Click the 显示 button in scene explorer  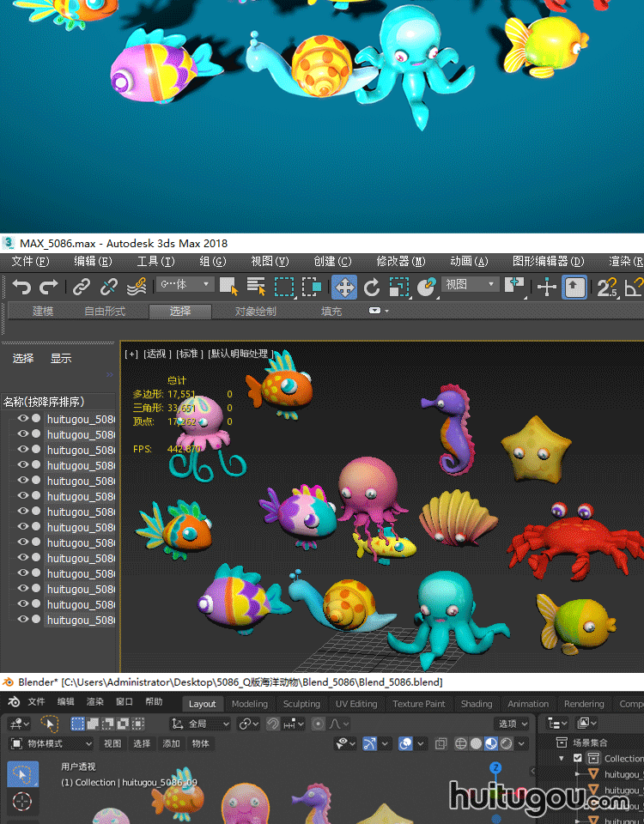pos(61,359)
